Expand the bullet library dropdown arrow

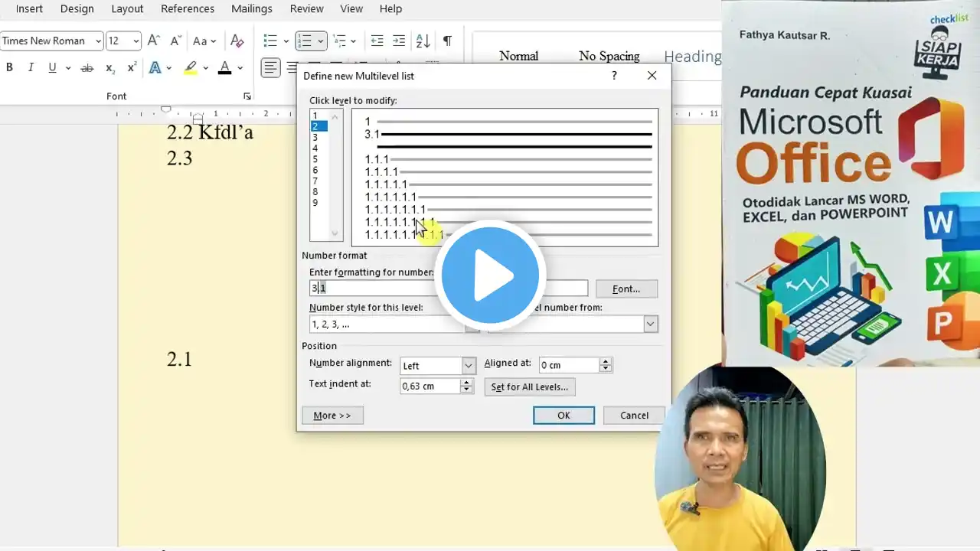coord(286,41)
